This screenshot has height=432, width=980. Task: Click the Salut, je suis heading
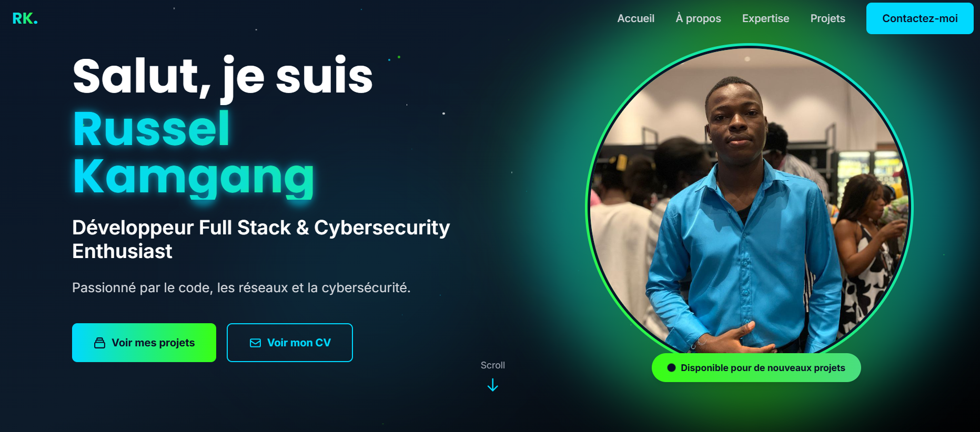(223, 77)
